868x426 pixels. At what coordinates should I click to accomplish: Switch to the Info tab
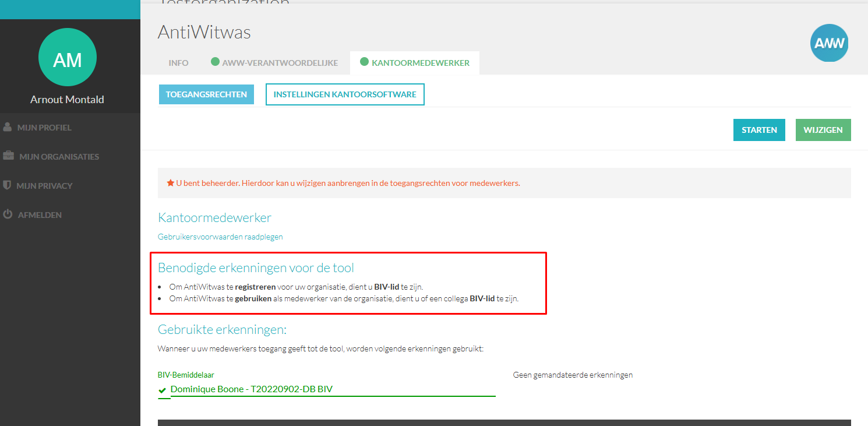[178, 63]
